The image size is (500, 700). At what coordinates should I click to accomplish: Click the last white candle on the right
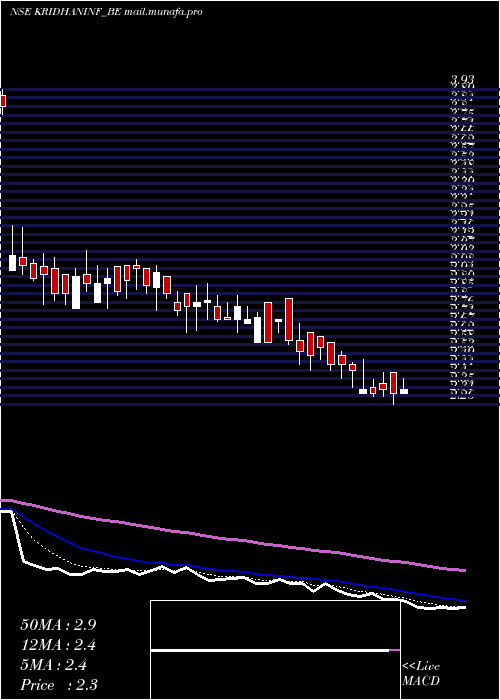(404, 391)
